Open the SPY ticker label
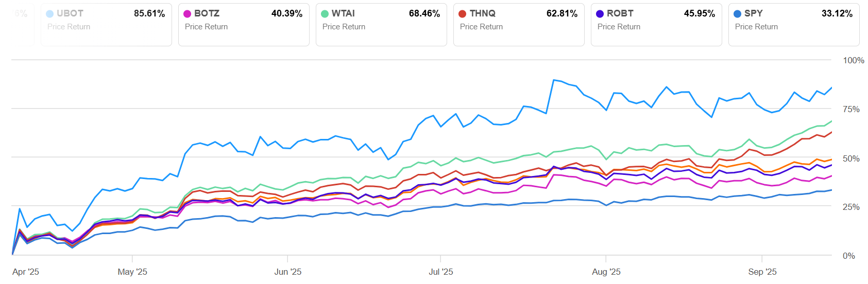 [753, 13]
